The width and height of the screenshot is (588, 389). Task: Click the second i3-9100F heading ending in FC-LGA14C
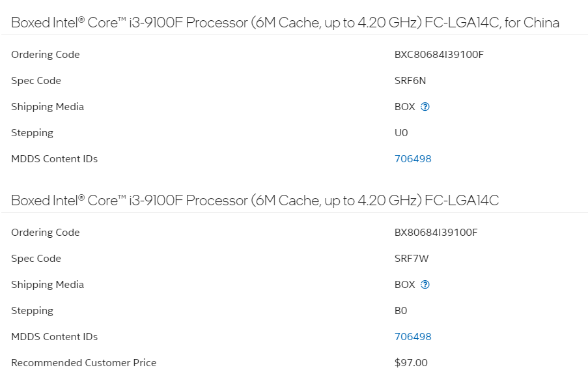pyautogui.click(x=255, y=200)
